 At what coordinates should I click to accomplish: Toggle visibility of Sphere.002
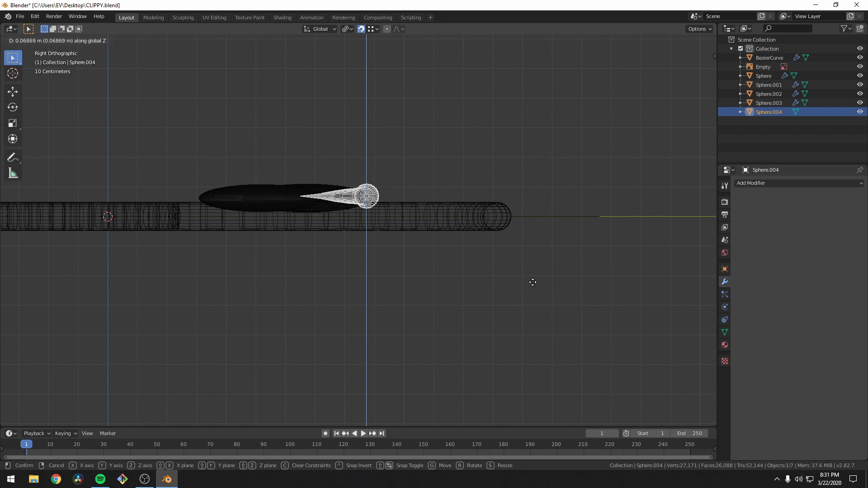pos(859,94)
